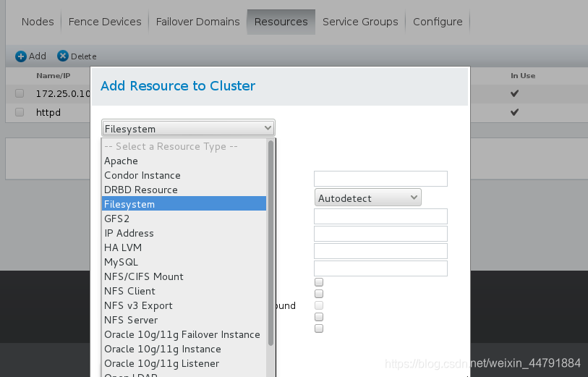Click the text field directly below Autodetect
The height and width of the screenshot is (377, 588).
(x=380, y=216)
